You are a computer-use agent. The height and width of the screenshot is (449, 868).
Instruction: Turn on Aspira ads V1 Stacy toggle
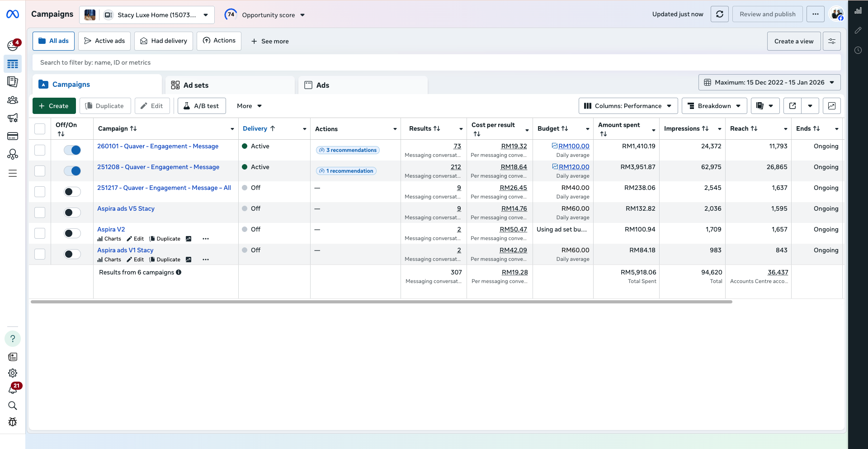point(72,254)
